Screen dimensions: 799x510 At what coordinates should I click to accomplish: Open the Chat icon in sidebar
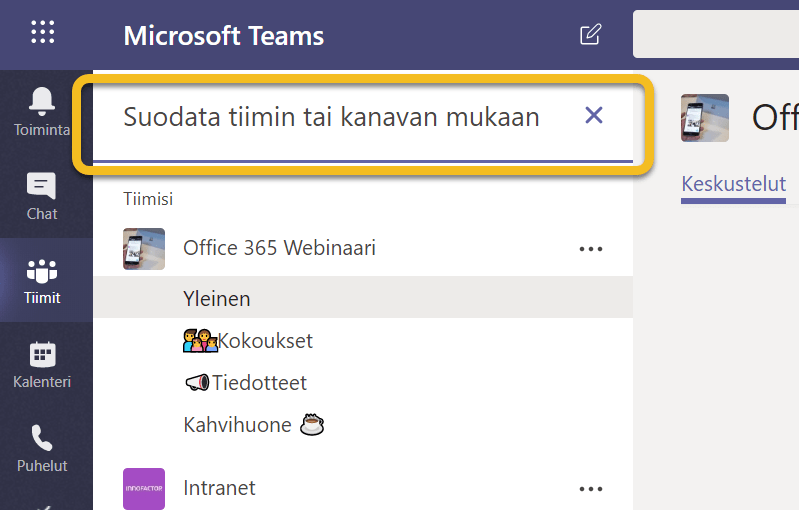(42, 196)
